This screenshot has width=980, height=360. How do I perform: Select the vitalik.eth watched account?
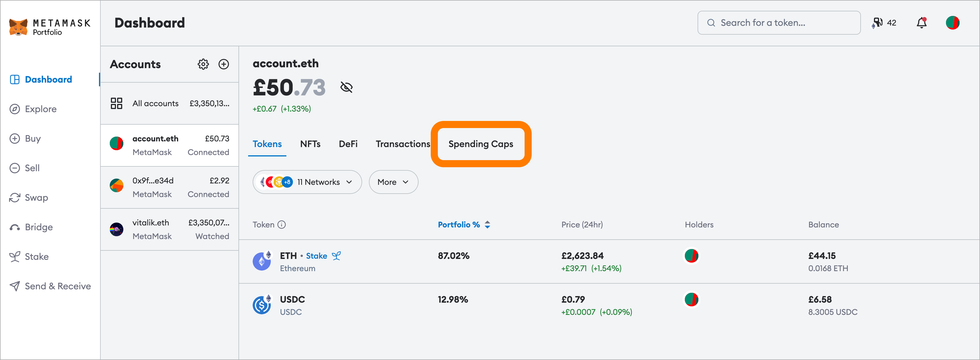(169, 229)
